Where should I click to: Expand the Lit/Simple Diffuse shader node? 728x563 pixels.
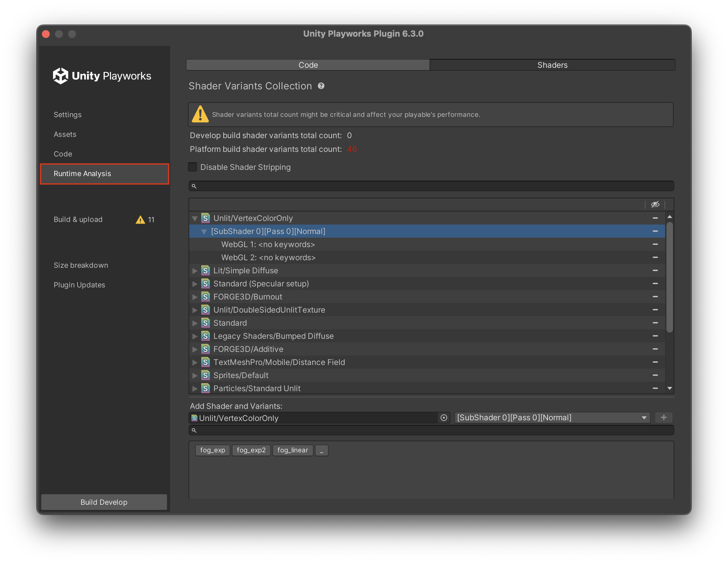point(195,271)
